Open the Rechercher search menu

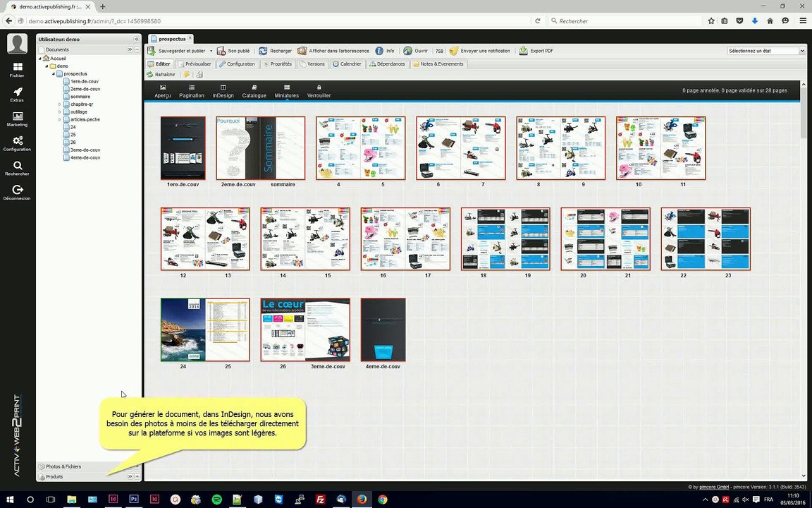17,168
